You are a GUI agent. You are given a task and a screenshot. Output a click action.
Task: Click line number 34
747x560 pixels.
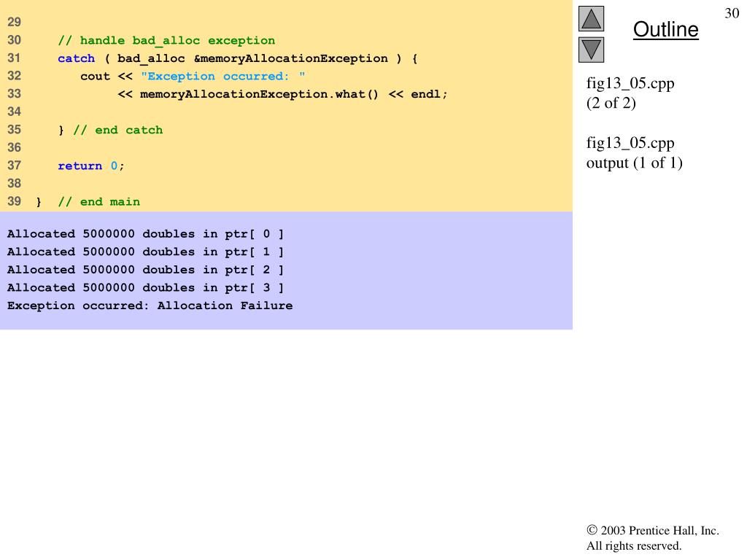[x=15, y=112]
